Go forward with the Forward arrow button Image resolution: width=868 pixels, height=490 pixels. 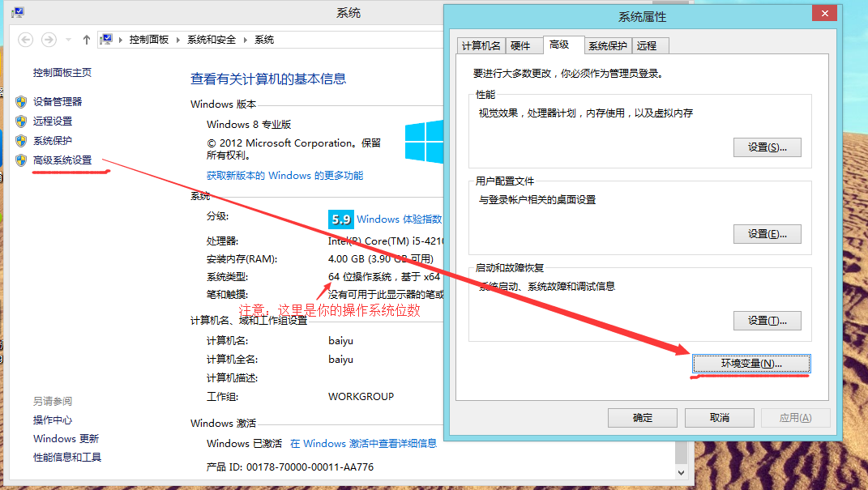(x=49, y=40)
